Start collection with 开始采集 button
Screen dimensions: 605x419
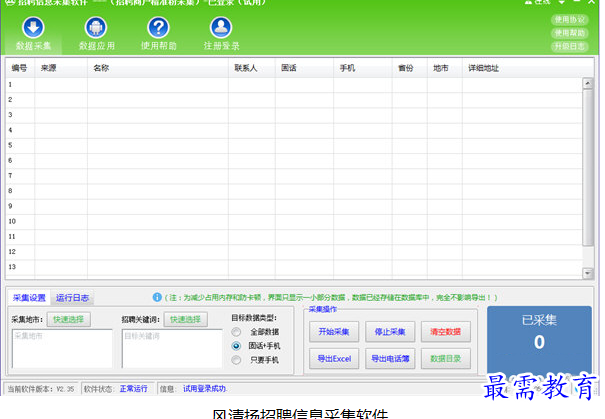[334, 331]
